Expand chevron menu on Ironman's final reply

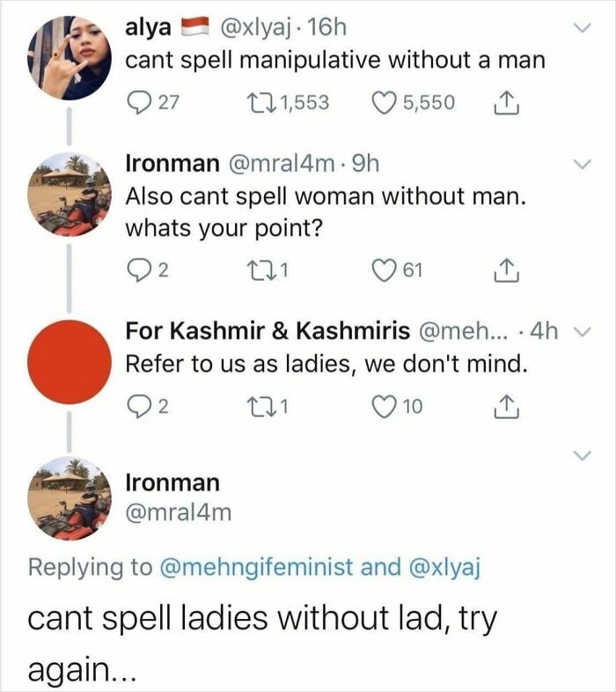click(582, 455)
